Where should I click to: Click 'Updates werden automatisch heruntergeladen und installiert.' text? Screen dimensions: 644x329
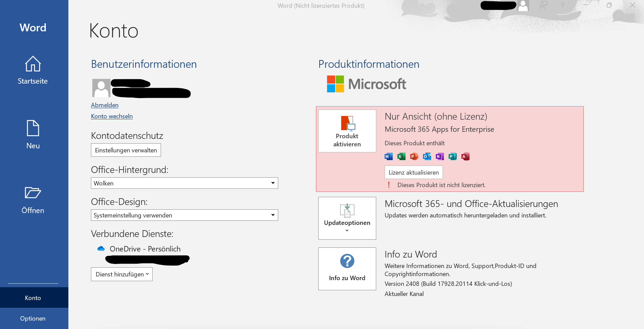pyautogui.click(x=465, y=215)
